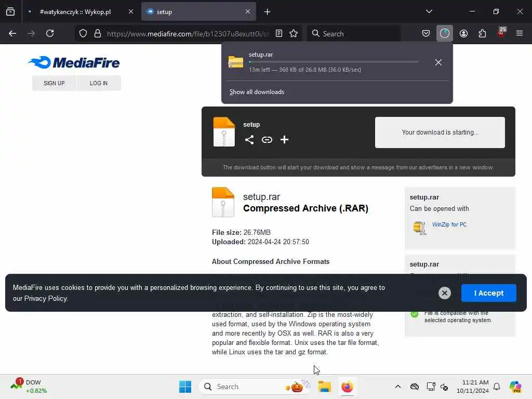532x399 pixels.
Task: Open the extensions puzzle icon
Action: pos(482,33)
